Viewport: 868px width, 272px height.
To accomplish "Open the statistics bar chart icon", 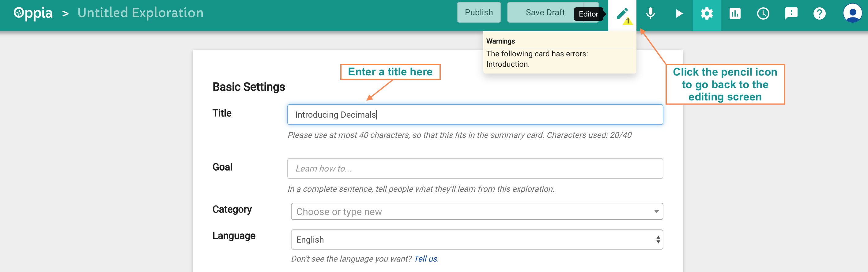I will (735, 14).
